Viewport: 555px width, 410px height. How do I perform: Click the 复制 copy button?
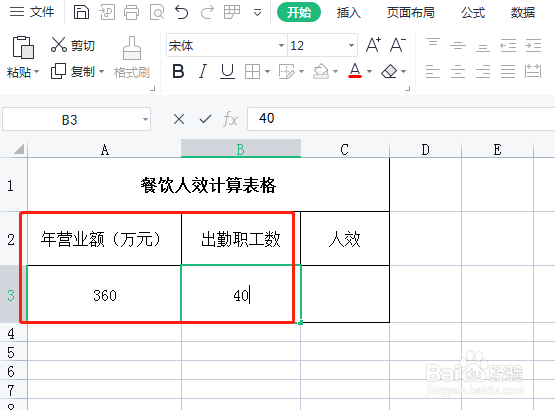pos(73,72)
